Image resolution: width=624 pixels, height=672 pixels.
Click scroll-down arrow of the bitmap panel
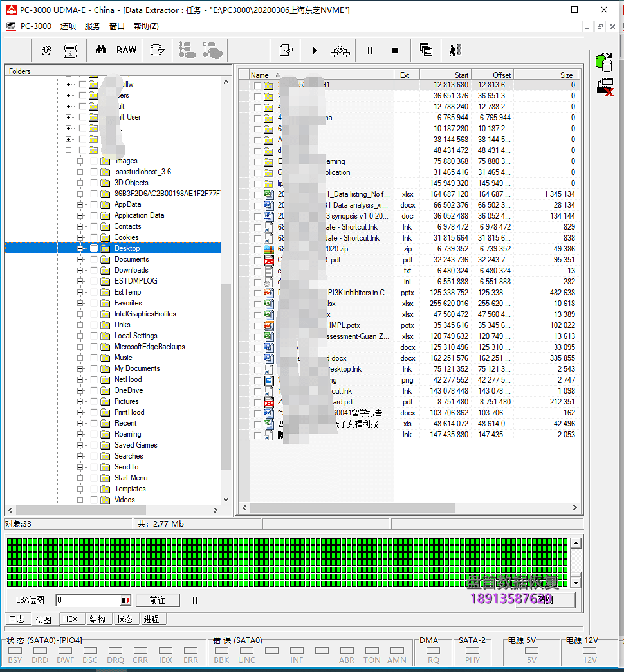coord(576,583)
